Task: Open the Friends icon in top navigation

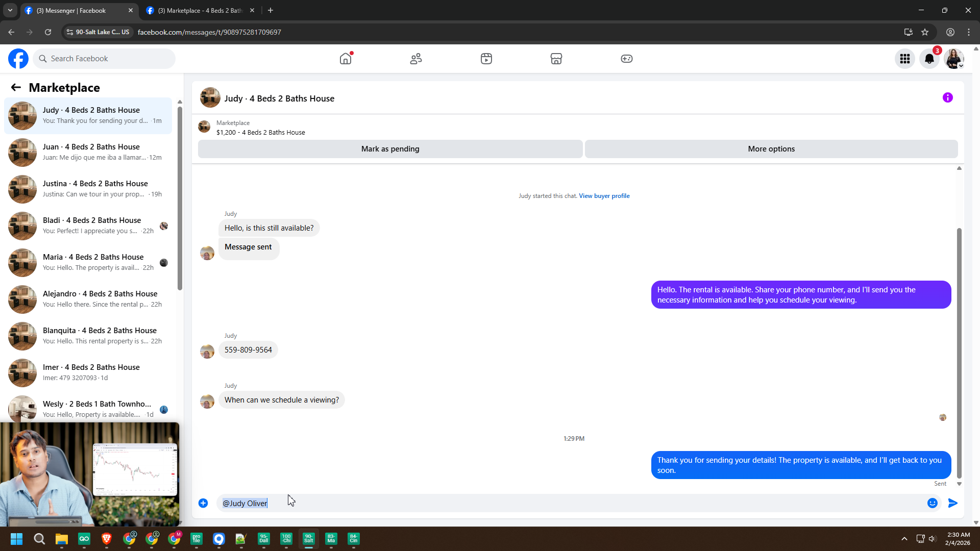Action: coord(416,59)
